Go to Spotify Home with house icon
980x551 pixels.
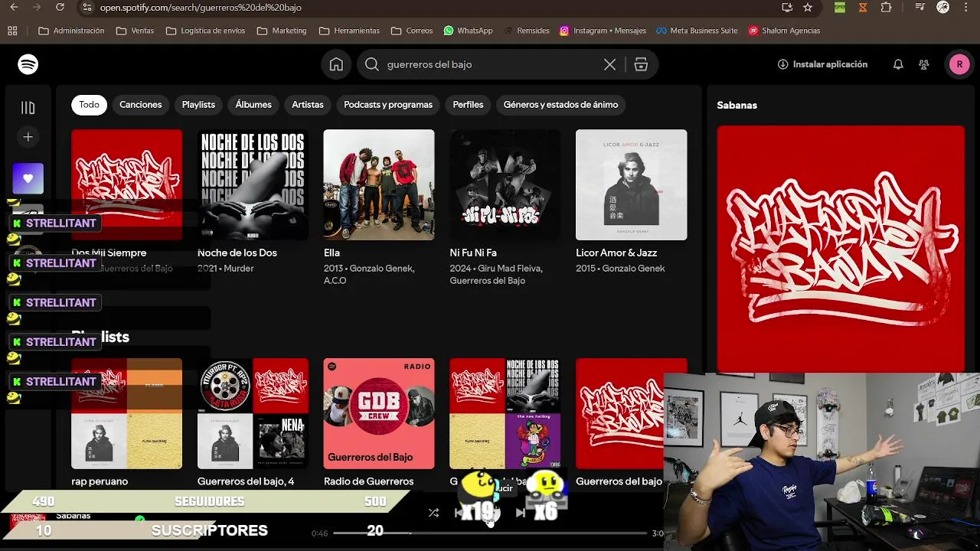[336, 64]
